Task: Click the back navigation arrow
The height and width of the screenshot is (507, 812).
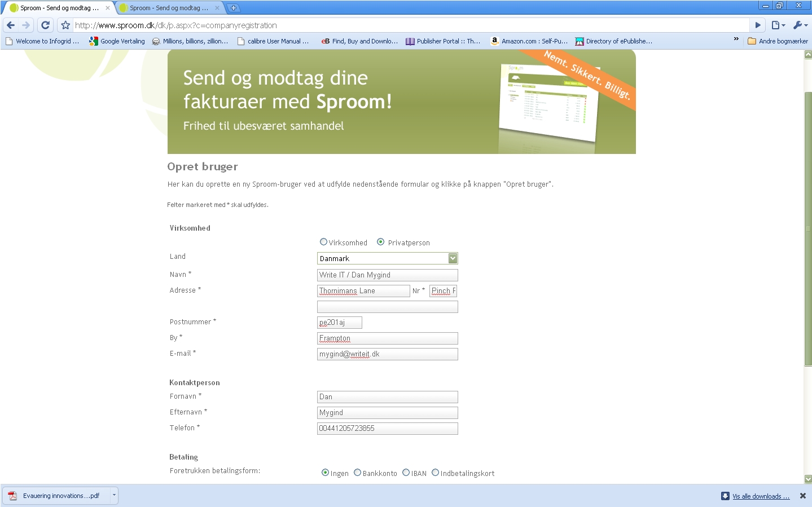Action: coord(10,25)
